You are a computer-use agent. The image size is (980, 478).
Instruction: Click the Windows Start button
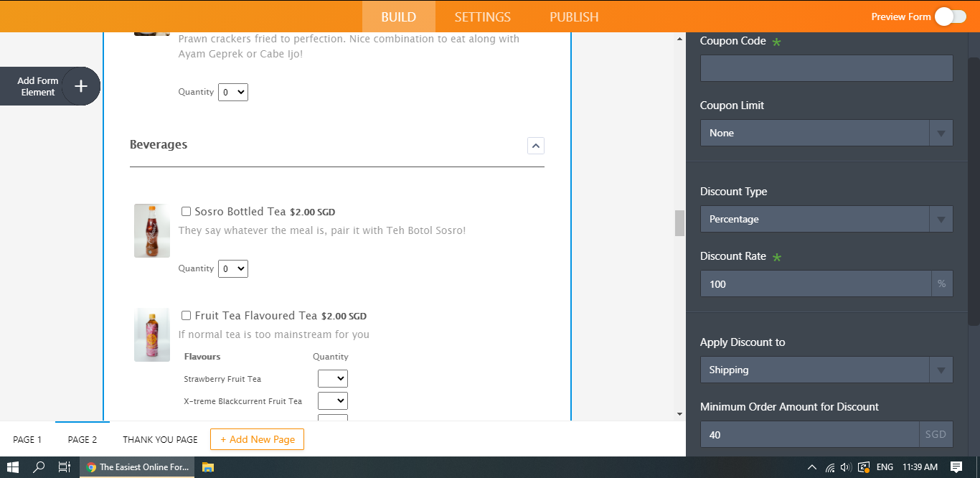pyautogui.click(x=13, y=467)
